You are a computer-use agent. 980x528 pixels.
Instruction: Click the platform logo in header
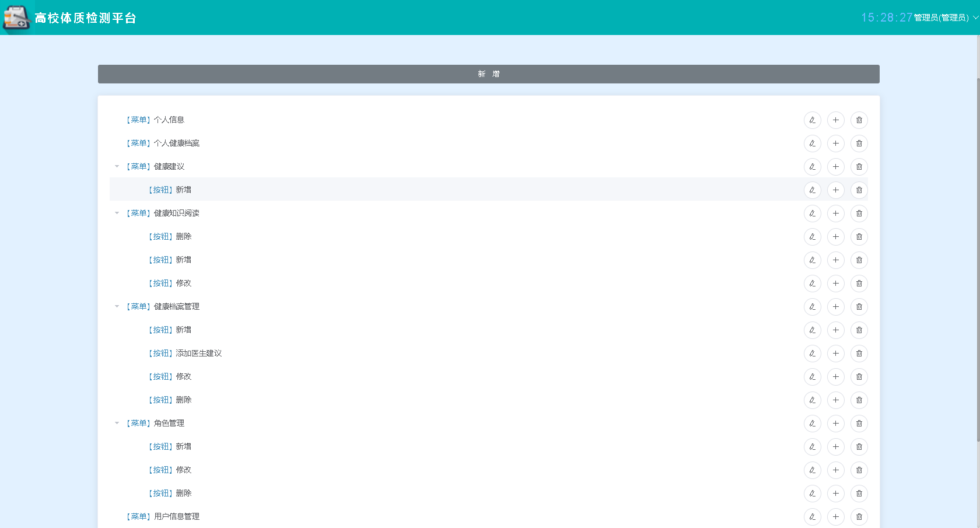(x=16, y=18)
